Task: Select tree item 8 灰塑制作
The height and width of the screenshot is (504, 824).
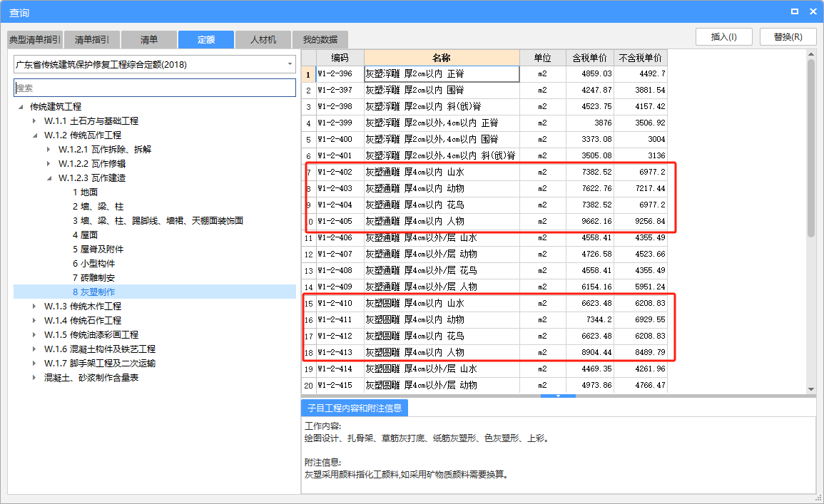Action: (x=93, y=292)
